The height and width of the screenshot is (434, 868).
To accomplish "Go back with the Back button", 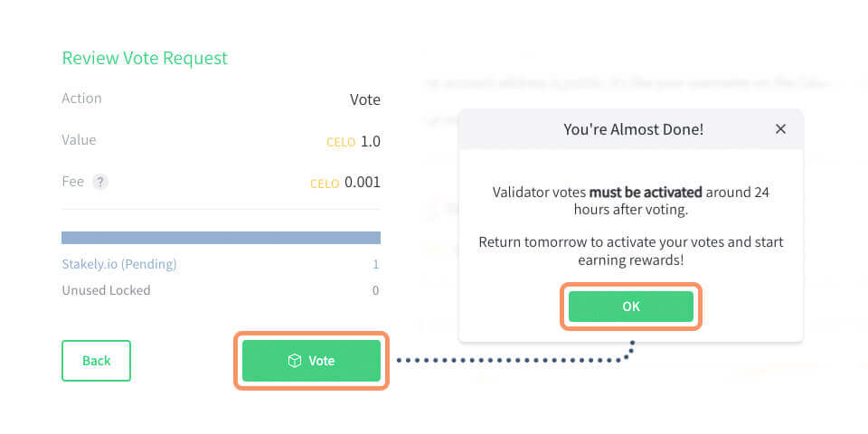I will pos(97,361).
